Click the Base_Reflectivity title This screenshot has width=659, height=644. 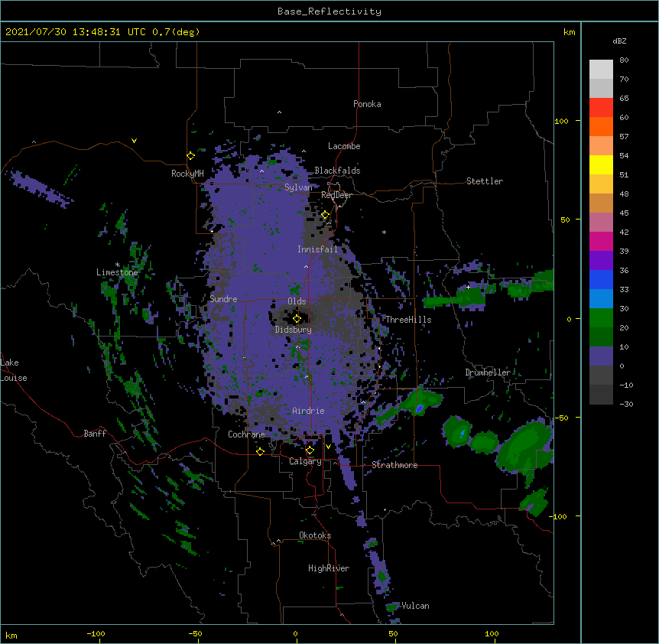[329, 11]
